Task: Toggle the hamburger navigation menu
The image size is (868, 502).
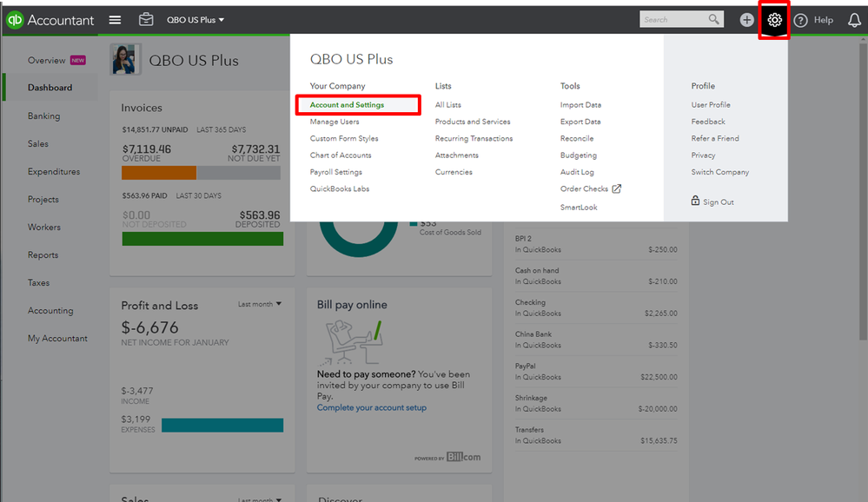Action: click(115, 20)
